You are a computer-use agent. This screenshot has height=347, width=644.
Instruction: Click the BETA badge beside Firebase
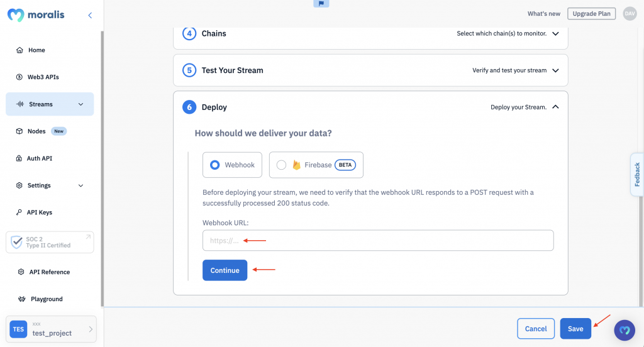point(345,165)
